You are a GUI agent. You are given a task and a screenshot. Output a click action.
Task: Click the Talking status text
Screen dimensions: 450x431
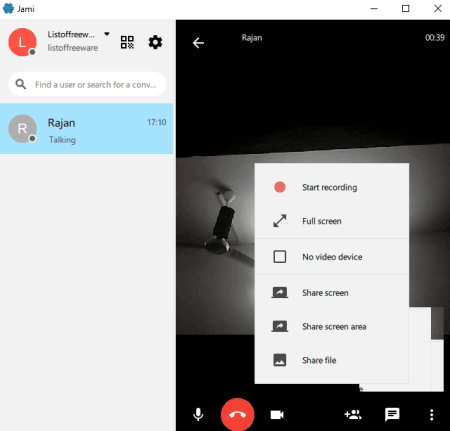(x=62, y=140)
